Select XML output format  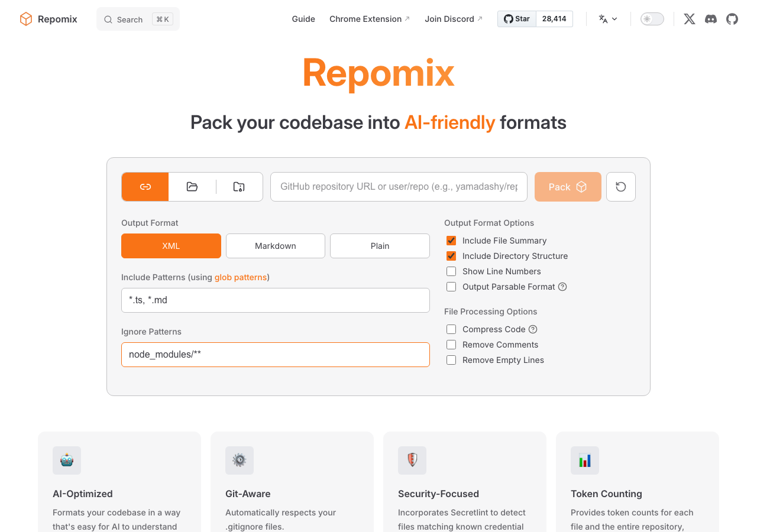[171, 246]
